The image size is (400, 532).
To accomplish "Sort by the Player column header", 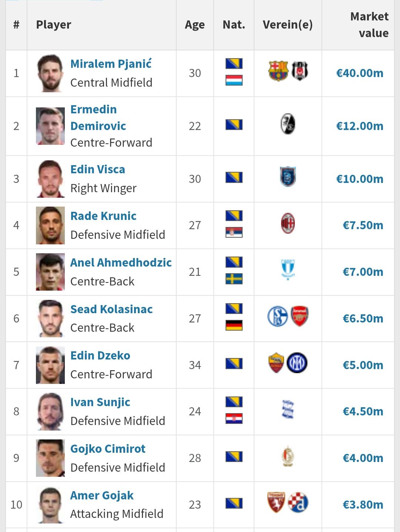I will 54,25.
